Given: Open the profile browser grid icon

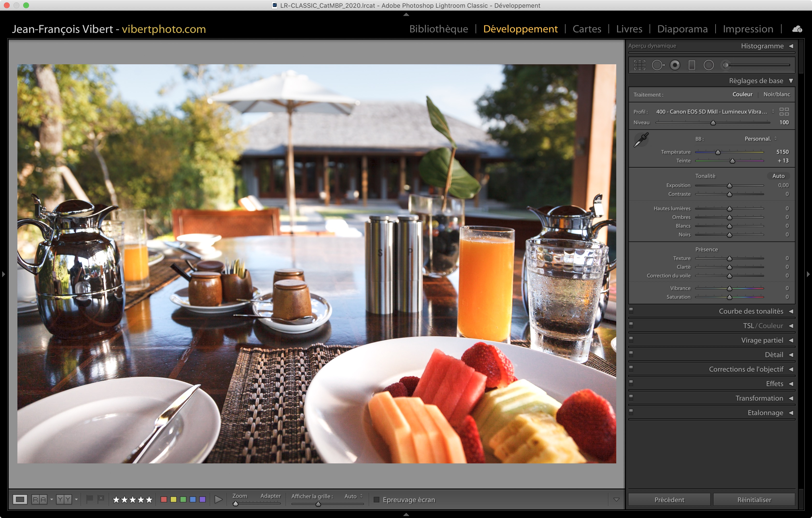Looking at the screenshot, I should tap(784, 112).
